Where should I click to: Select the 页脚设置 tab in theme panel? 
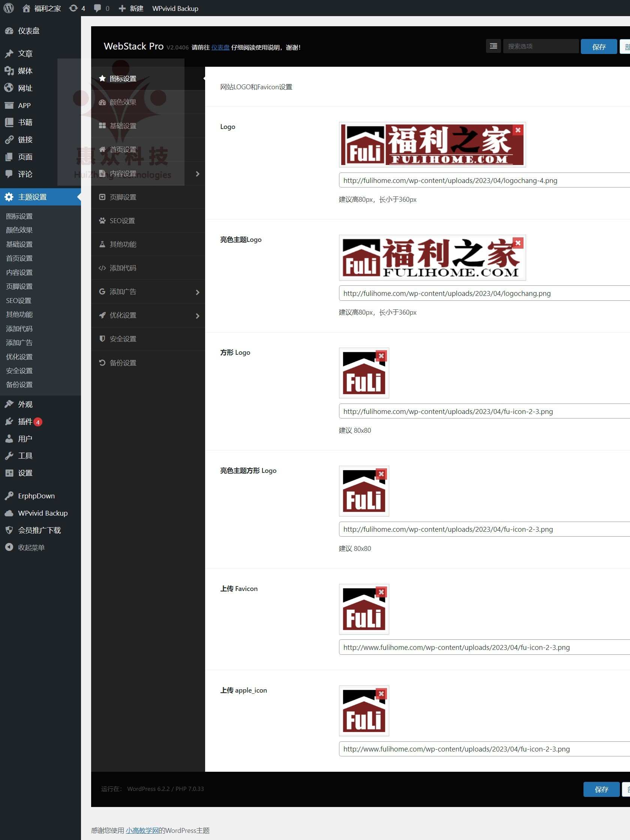pos(148,197)
